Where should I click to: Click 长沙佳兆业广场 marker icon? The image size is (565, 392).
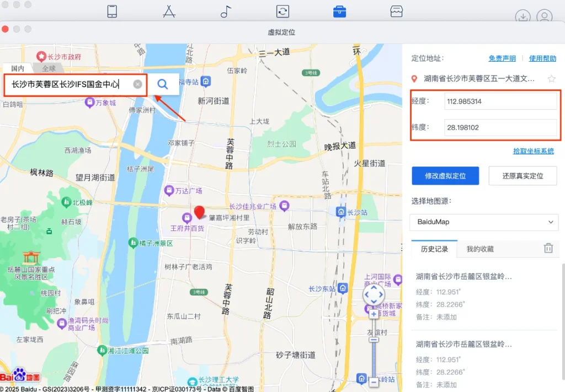pos(284,206)
